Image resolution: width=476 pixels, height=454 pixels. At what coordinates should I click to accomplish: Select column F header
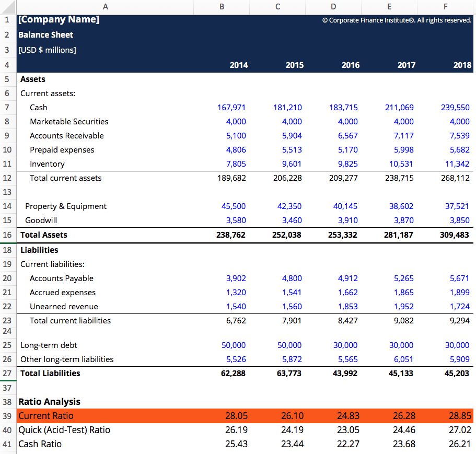(445, 6)
